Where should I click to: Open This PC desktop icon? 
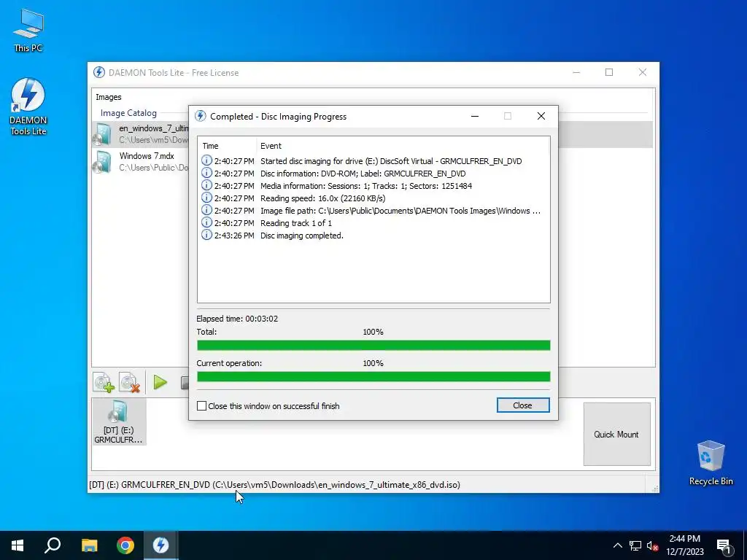(28, 31)
